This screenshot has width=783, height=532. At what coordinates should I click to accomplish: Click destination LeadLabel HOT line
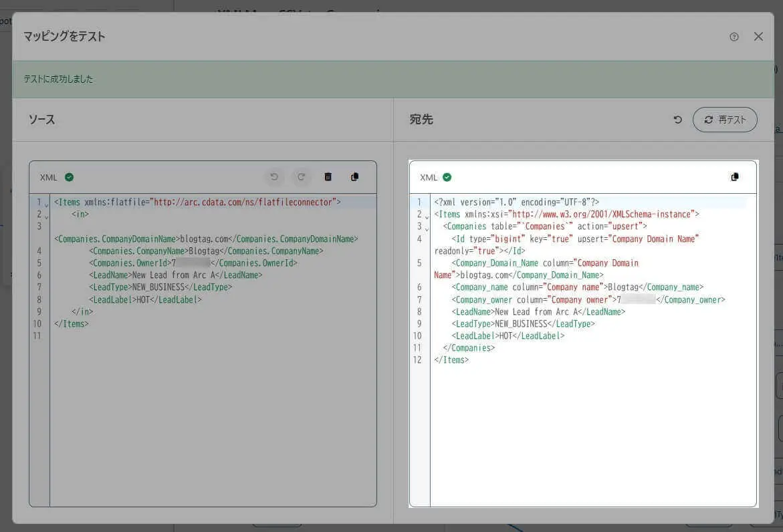[x=508, y=336]
